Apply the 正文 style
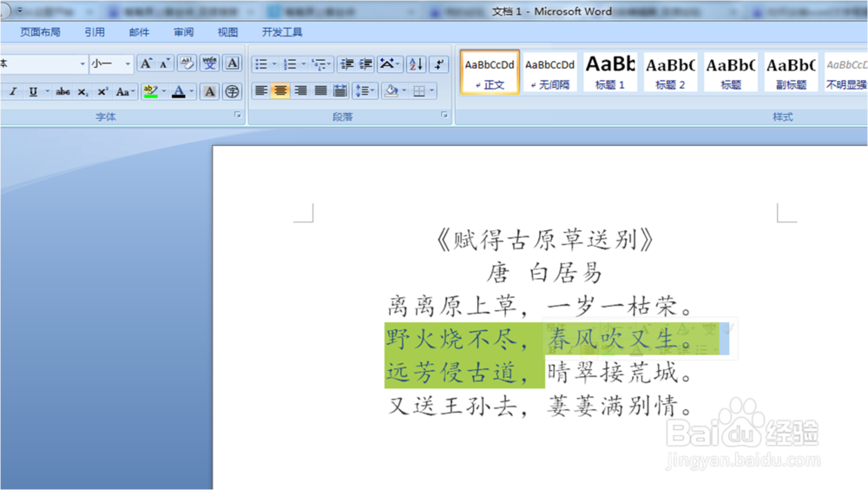Screen dimensions: 868x490 click(x=490, y=73)
